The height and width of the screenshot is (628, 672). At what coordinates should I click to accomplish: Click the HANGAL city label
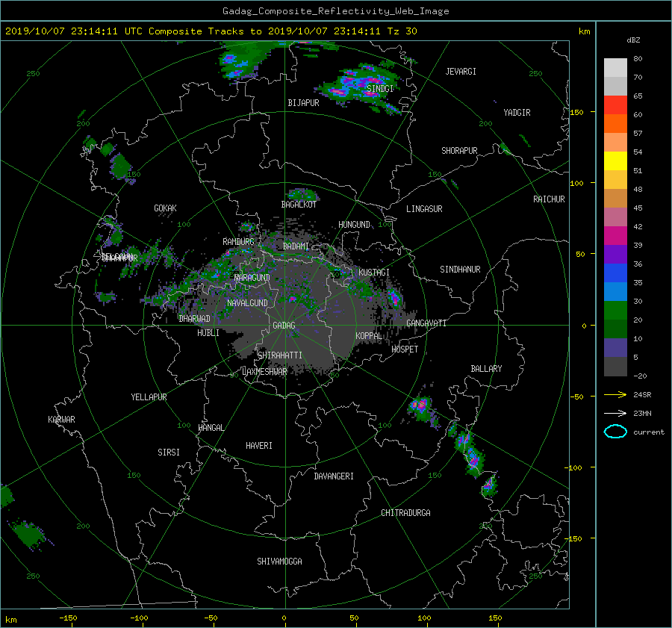pos(211,428)
